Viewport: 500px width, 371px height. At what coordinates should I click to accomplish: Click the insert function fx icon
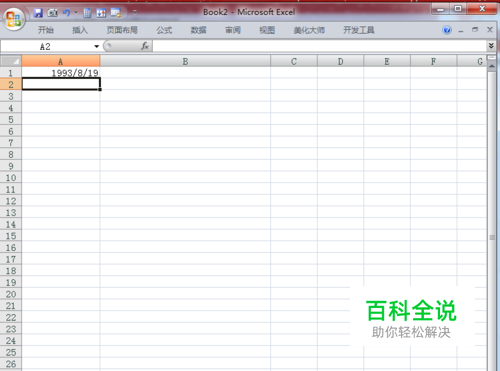click(145, 46)
